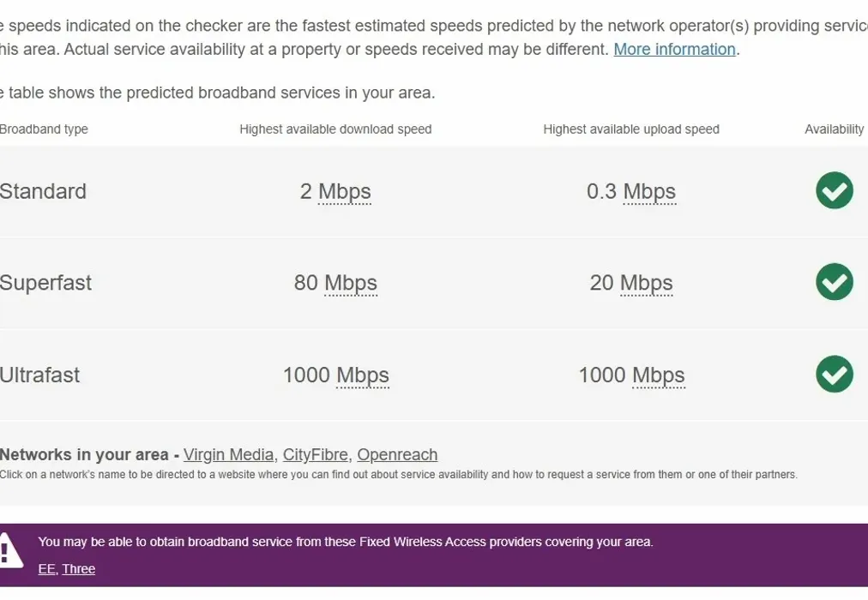This screenshot has height=600, width=868.
Task: Select the Superfast broadband row label
Action: (46, 282)
